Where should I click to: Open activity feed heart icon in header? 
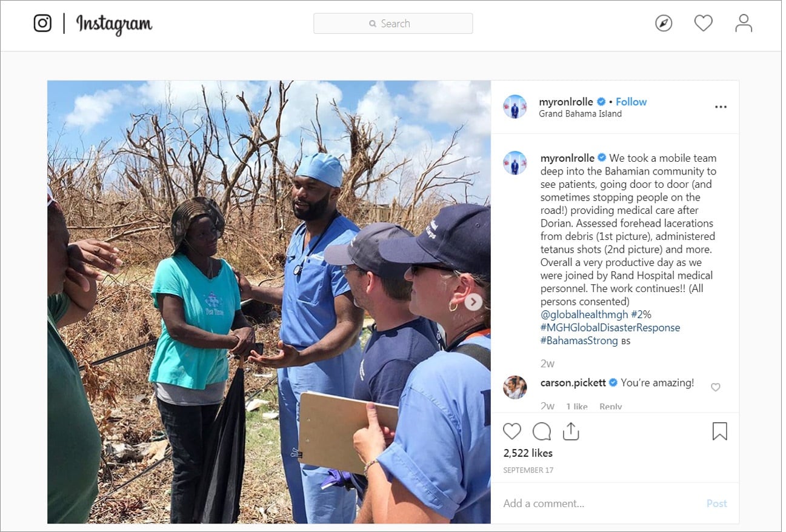point(703,24)
